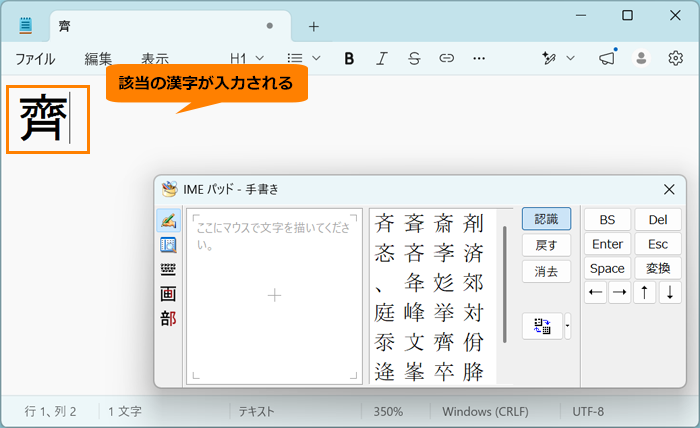
Task: Click the Enter key in IME Pad
Action: point(608,244)
